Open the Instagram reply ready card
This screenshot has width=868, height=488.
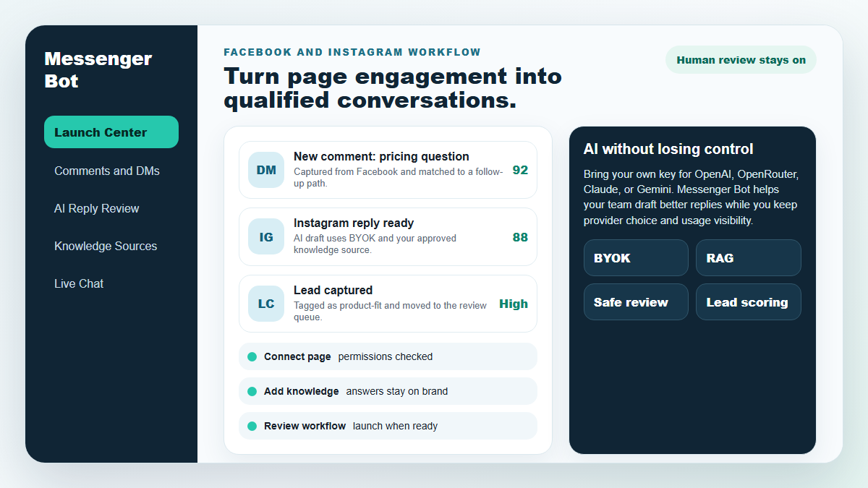pos(388,236)
